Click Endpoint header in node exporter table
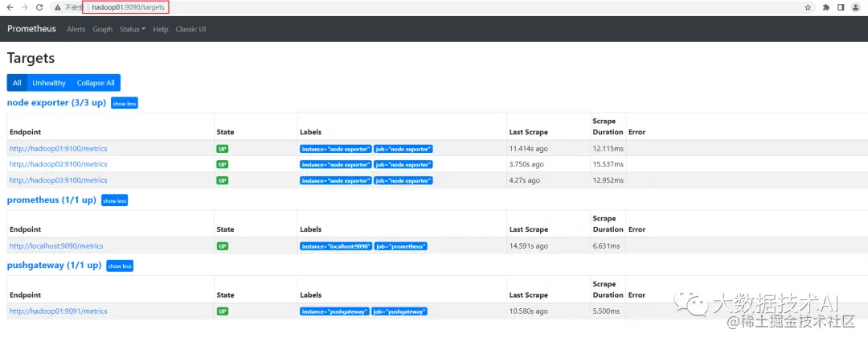The image size is (868, 342). [x=26, y=132]
